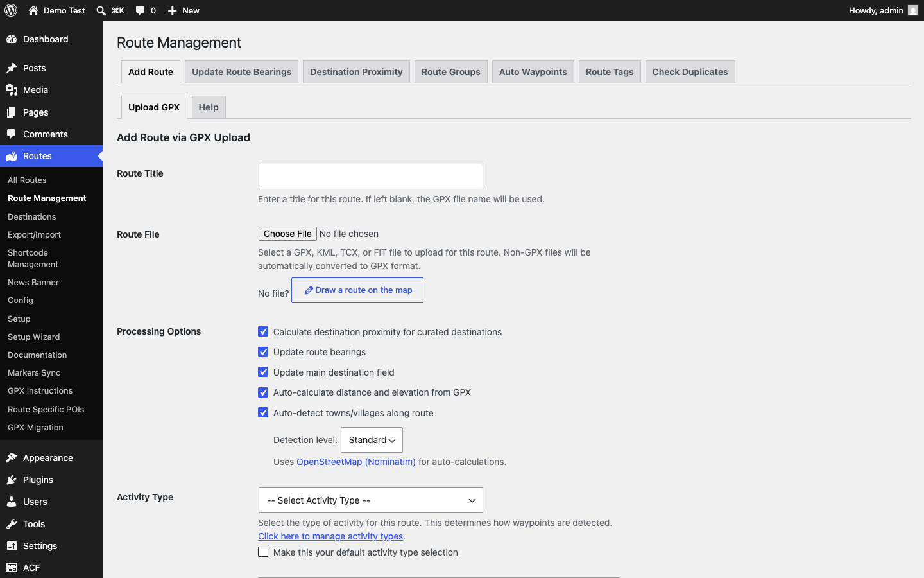Click the Plugins plug icon
924x578 pixels.
12,480
